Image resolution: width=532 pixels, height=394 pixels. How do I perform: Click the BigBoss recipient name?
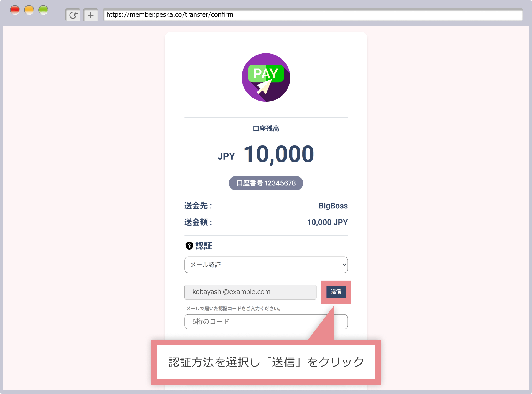[333, 206]
